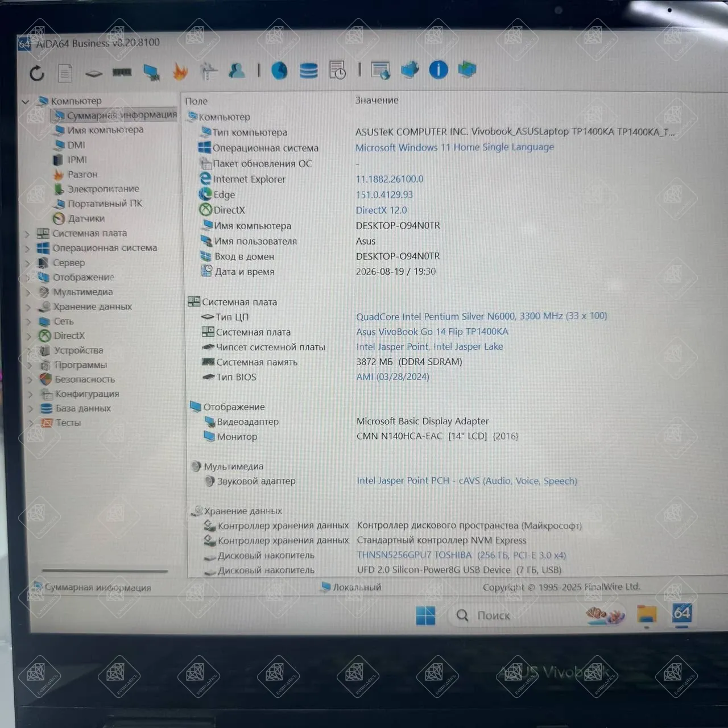This screenshot has height=728, width=728.
Task: Click the motherboard chip toolbar icon
Action: click(94, 73)
